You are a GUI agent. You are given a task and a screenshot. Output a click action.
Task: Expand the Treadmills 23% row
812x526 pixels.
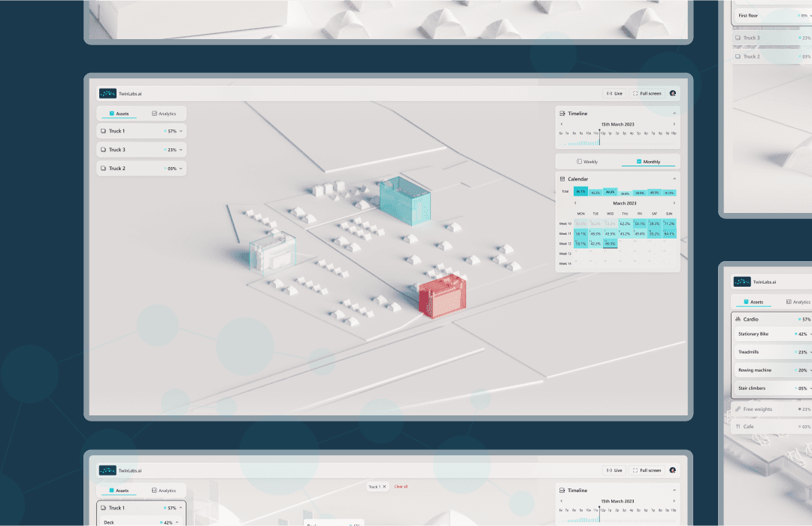coord(810,352)
